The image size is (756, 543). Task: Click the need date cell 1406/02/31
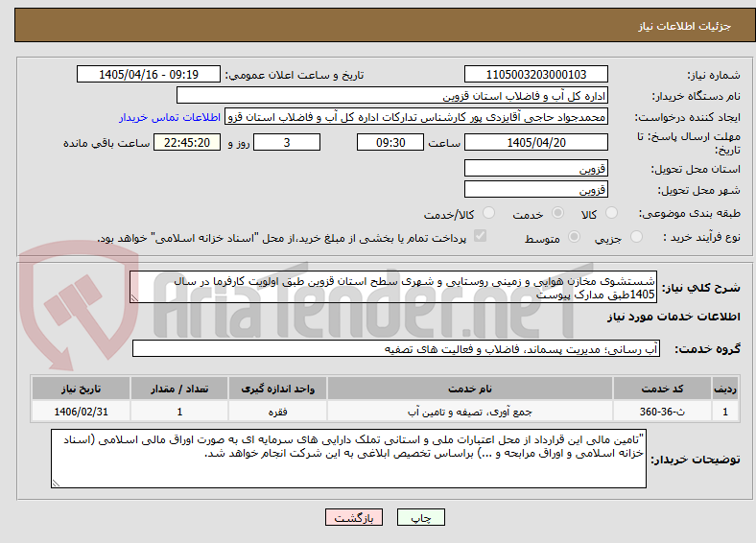point(81,412)
